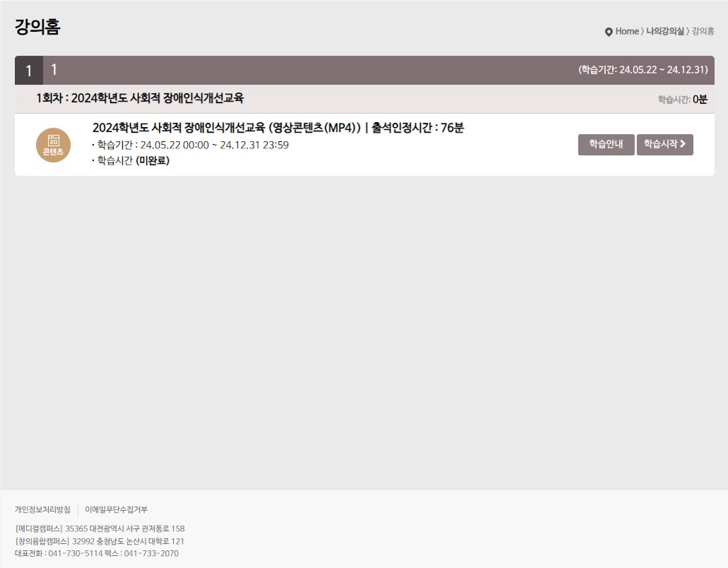Image resolution: width=728 pixels, height=568 pixels.
Task: Open 나의강의실 from the breadcrumb
Action: point(665,31)
